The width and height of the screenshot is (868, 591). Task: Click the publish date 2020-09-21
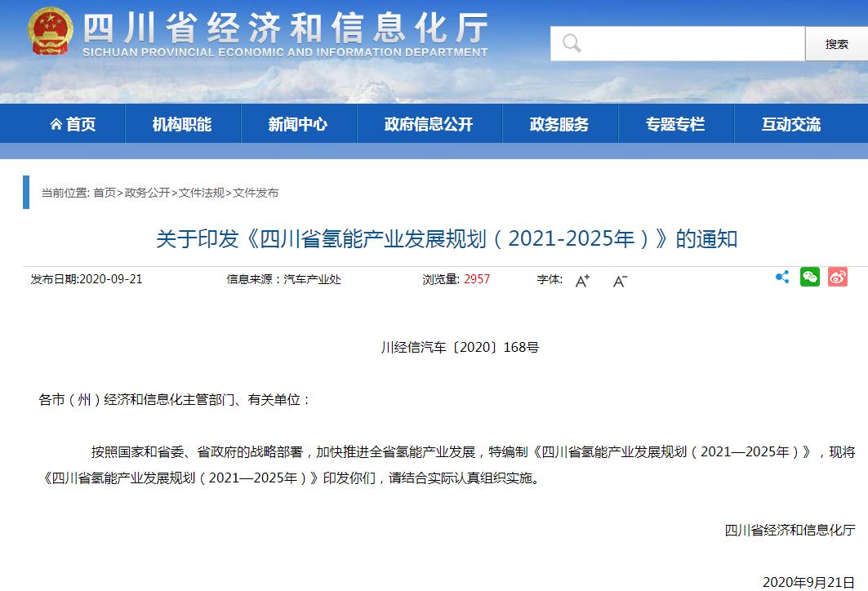point(111,279)
